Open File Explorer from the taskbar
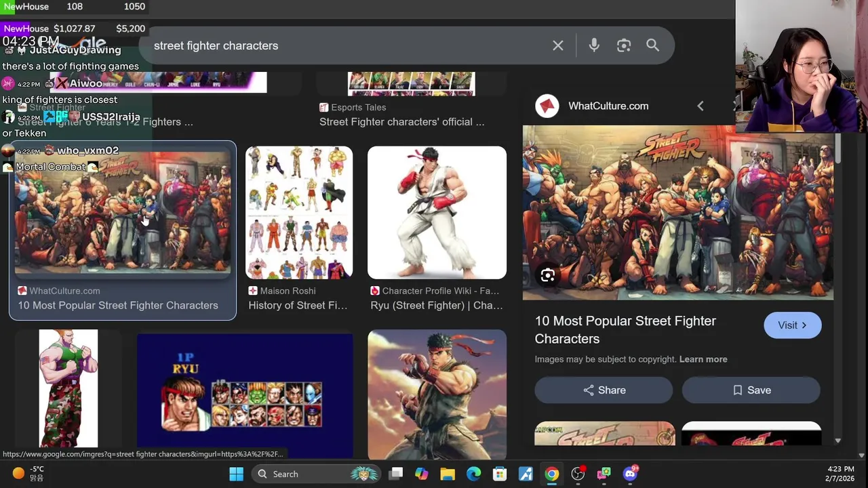The width and height of the screenshot is (868, 488). point(448,474)
